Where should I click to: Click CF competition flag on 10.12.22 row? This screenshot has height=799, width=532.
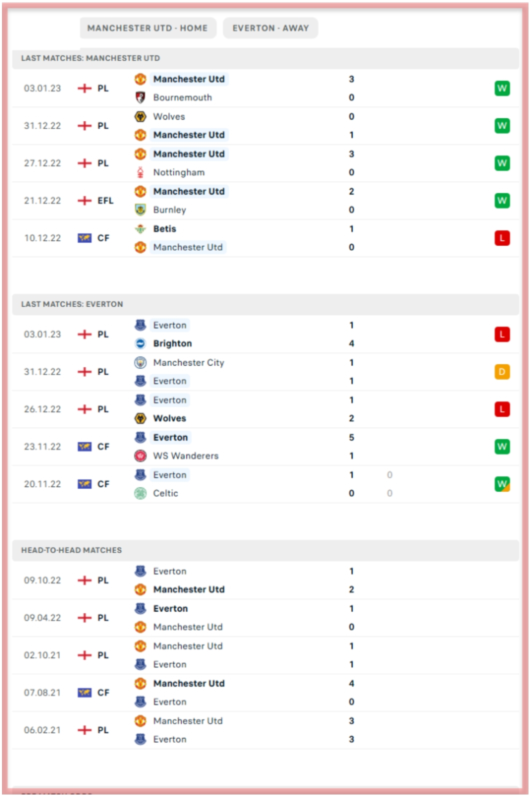84,238
